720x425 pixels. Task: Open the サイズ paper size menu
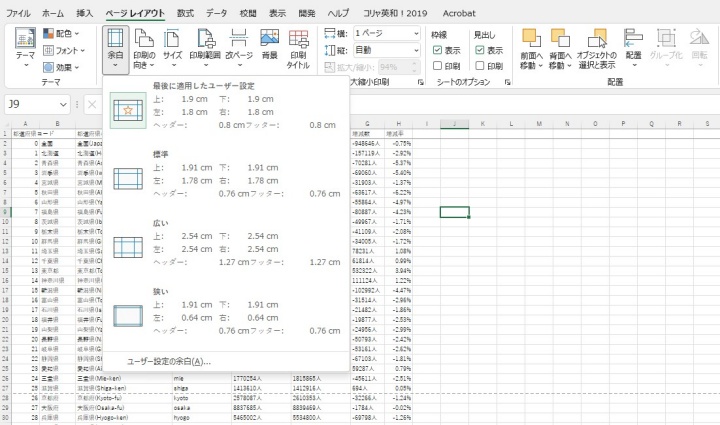pyautogui.click(x=173, y=49)
